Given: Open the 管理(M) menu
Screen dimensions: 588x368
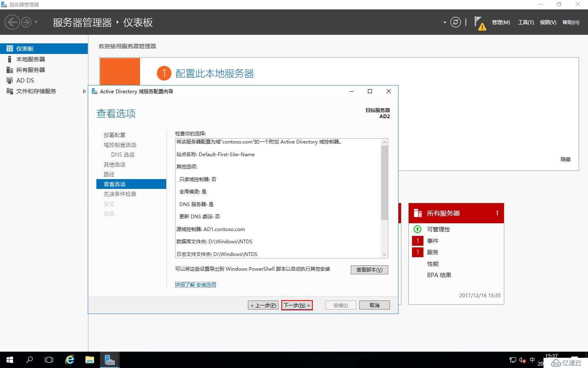Looking at the screenshot, I should pyautogui.click(x=501, y=22).
